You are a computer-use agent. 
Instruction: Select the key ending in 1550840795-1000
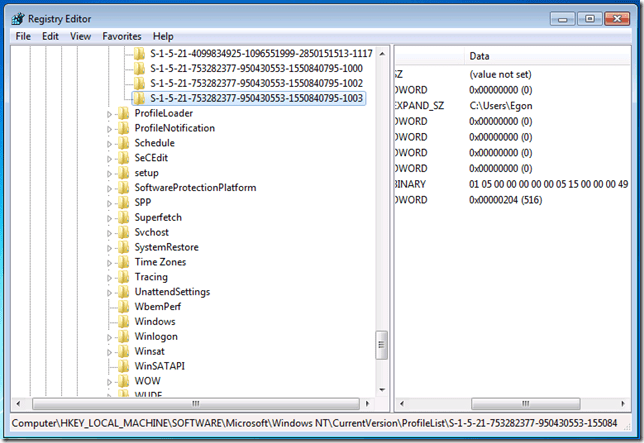click(x=256, y=68)
